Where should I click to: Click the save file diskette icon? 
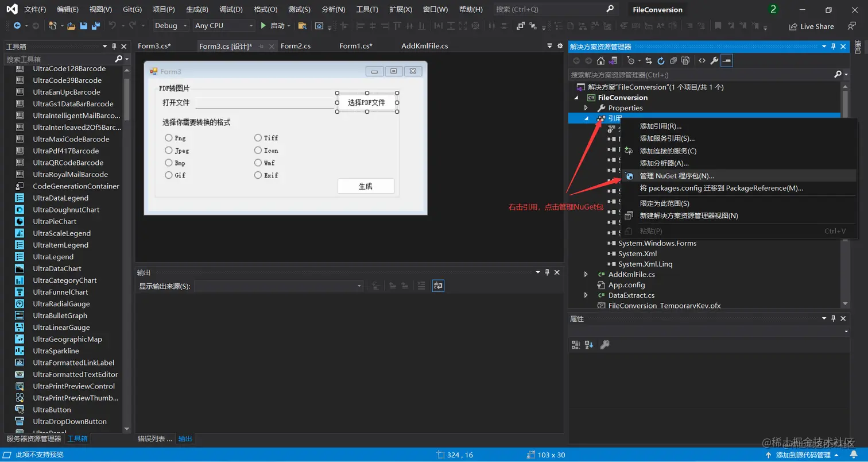84,26
